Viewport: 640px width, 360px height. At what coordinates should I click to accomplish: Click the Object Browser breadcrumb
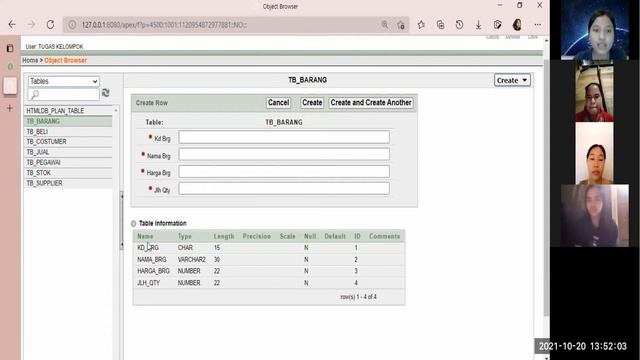65,60
